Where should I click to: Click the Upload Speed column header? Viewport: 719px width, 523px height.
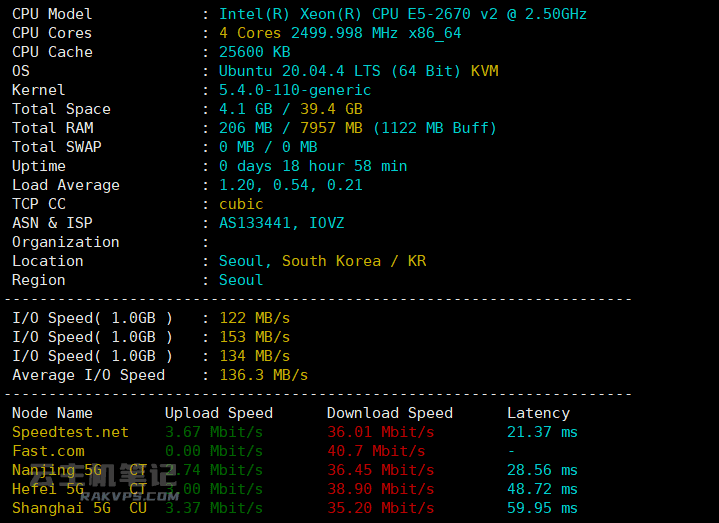219,413
